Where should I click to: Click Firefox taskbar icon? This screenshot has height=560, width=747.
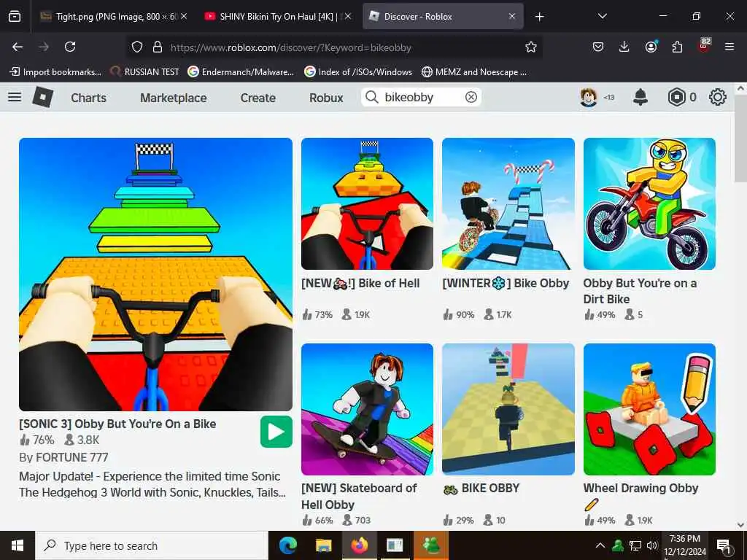[x=359, y=545]
